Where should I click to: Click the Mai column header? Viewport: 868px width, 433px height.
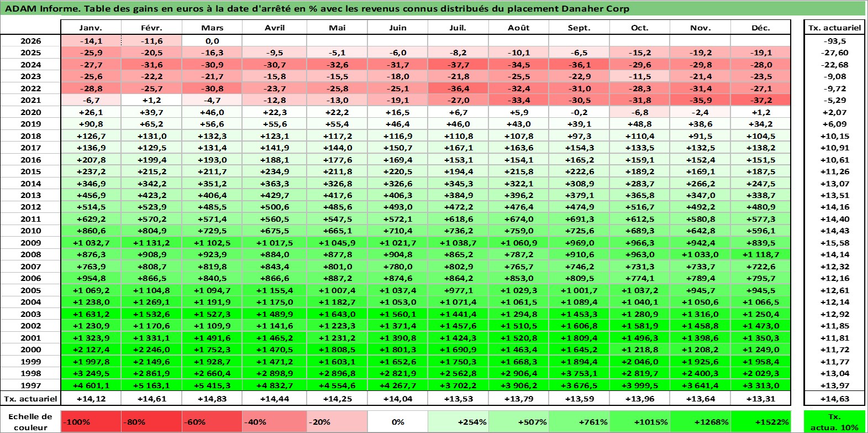[x=337, y=28]
